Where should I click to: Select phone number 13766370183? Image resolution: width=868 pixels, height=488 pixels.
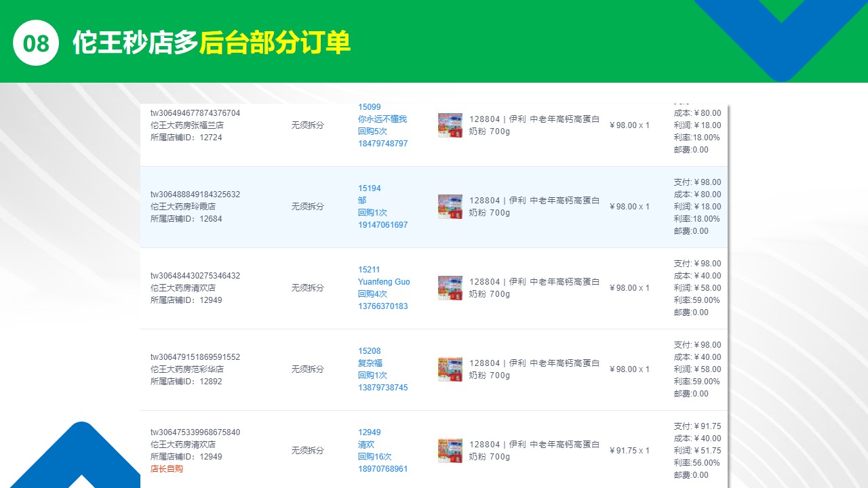pyautogui.click(x=383, y=306)
